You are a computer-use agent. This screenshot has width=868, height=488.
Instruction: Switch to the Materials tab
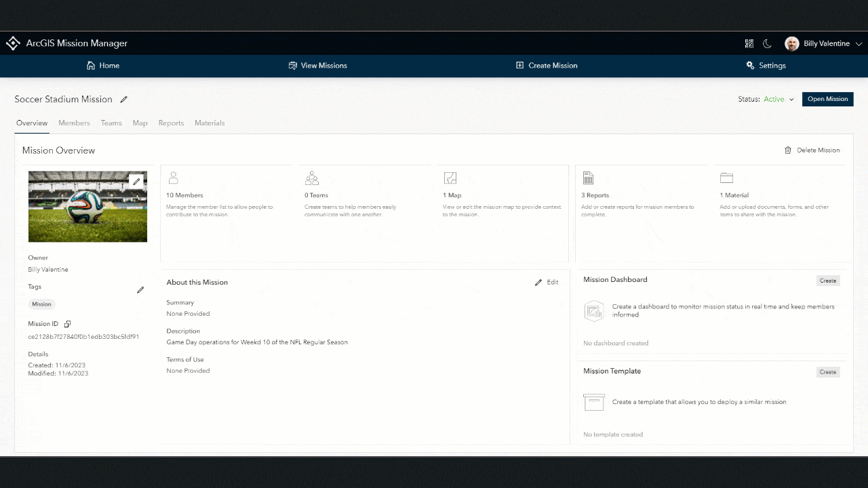tap(210, 123)
